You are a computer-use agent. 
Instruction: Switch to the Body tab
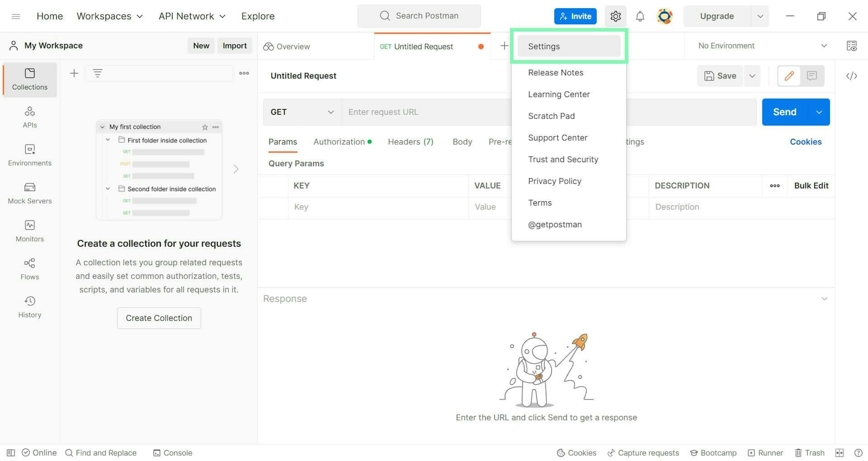(x=462, y=142)
